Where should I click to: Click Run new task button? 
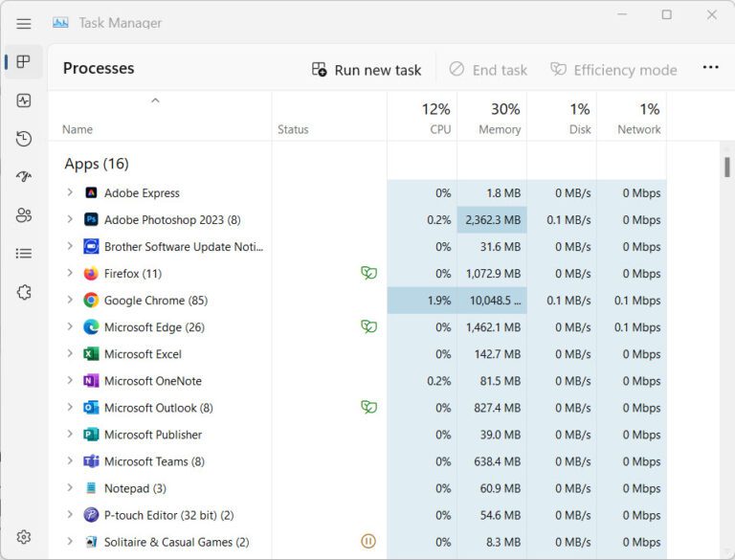coord(367,70)
